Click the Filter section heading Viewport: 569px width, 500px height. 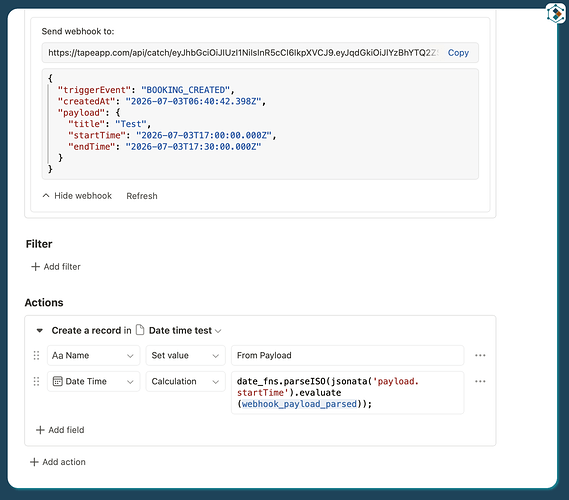click(x=39, y=244)
